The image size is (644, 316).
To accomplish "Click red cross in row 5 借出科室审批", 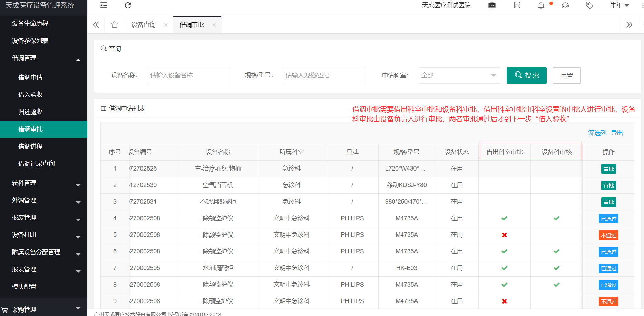I will [x=505, y=235].
